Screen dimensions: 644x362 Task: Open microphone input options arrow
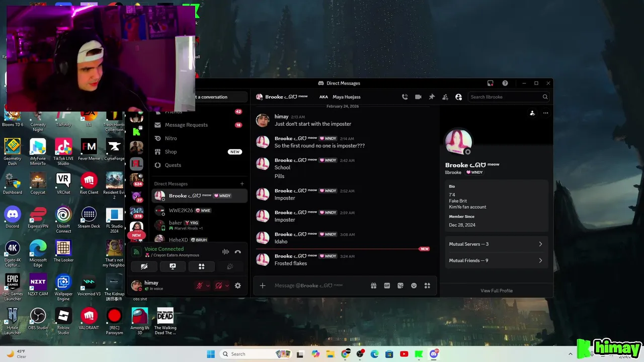[208, 286]
